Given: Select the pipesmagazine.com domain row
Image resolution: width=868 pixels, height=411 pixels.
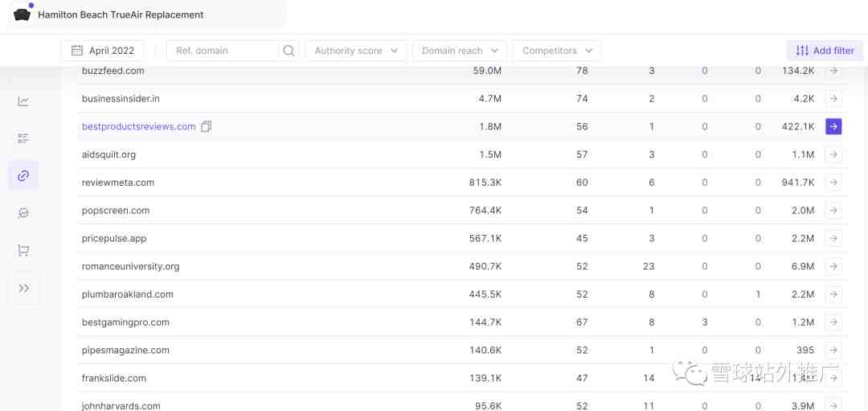Looking at the screenshot, I should 462,350.
